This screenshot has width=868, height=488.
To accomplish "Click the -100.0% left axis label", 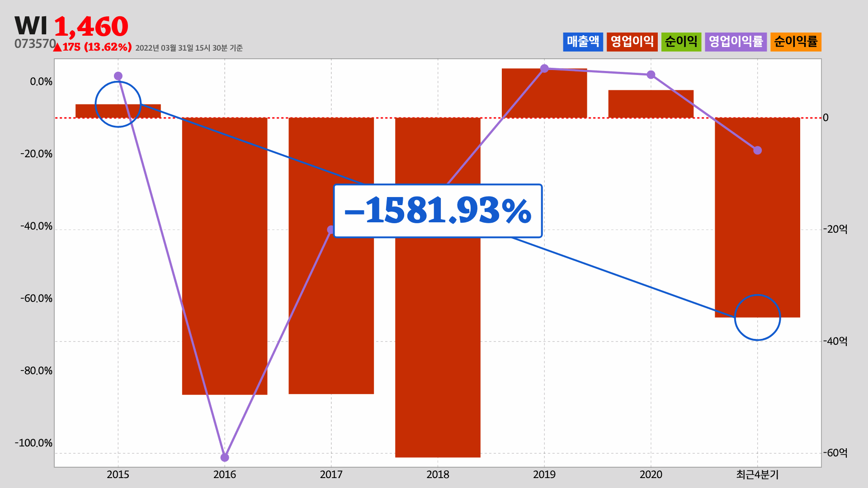I will point(34,443).
